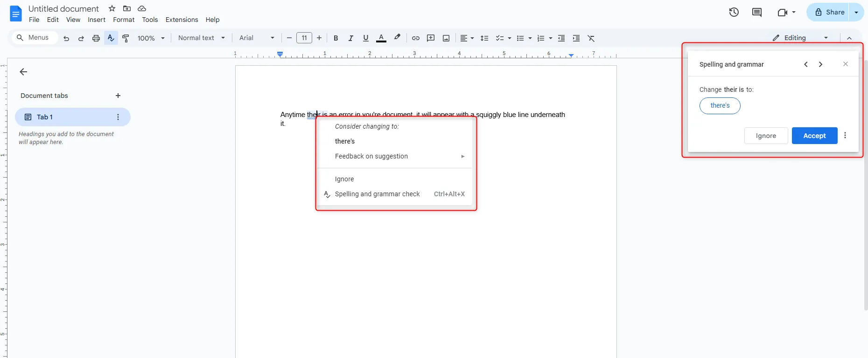This screenshot has height=358, width=868.
Task: Open Tab 1 options menu
Action: pyautogui.click(x=118, y=117)
